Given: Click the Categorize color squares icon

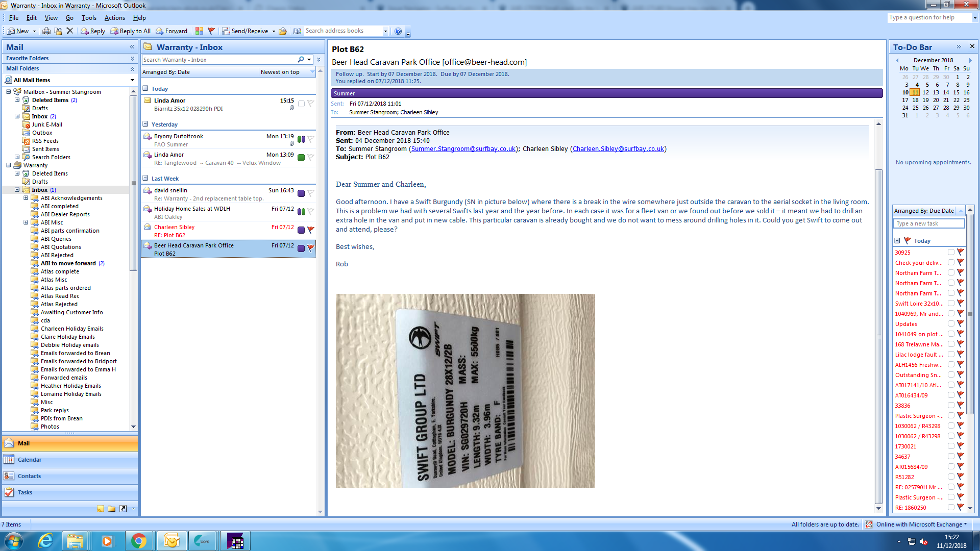Looking at the screenshot, I should click(199, 31).
